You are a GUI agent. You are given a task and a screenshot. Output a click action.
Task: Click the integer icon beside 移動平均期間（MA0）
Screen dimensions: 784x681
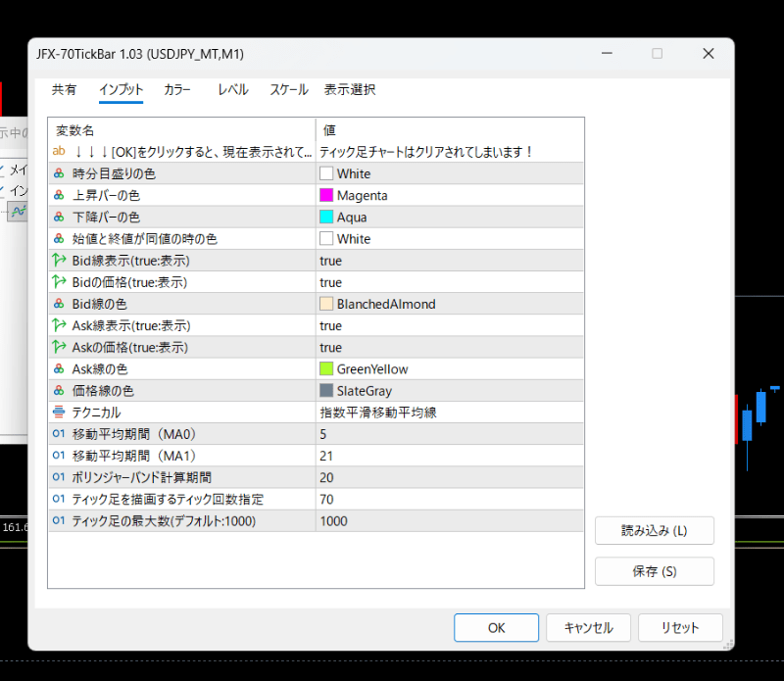(x=59, y=433)
